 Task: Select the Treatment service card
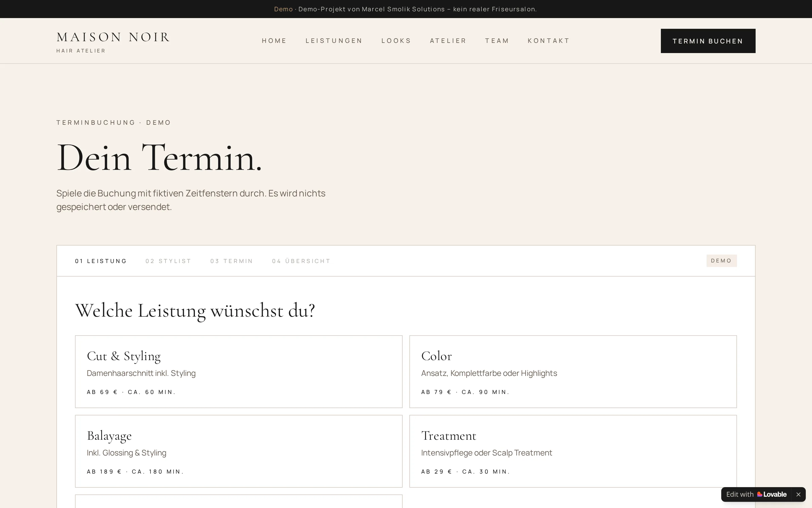tap(573, 451)
